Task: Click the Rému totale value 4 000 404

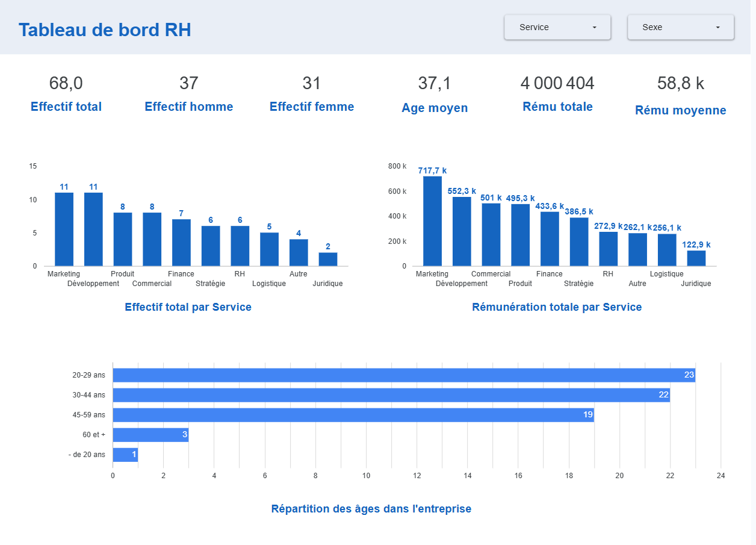Action: [x=557, y=84]
